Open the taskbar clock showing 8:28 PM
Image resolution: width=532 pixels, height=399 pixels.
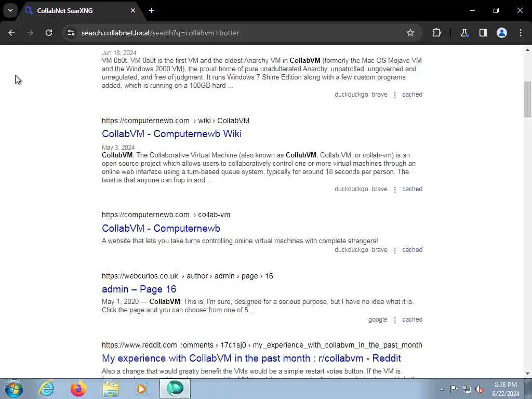pos(506,389)
